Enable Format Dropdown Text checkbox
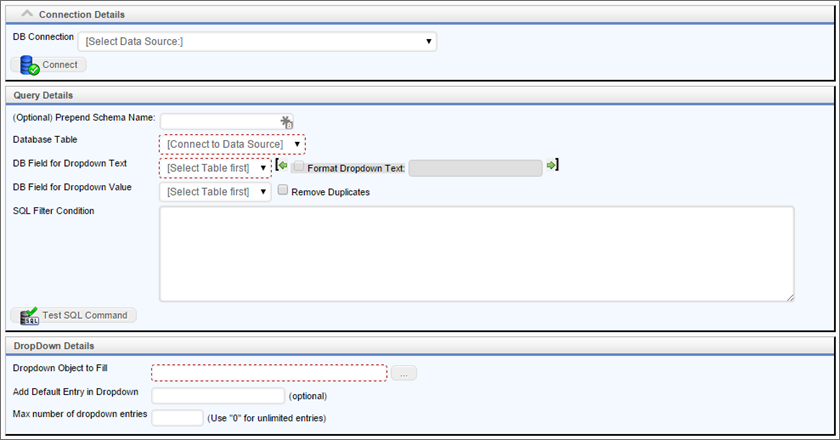The width and height of the screenshot is (840, 440). (299, 167)
